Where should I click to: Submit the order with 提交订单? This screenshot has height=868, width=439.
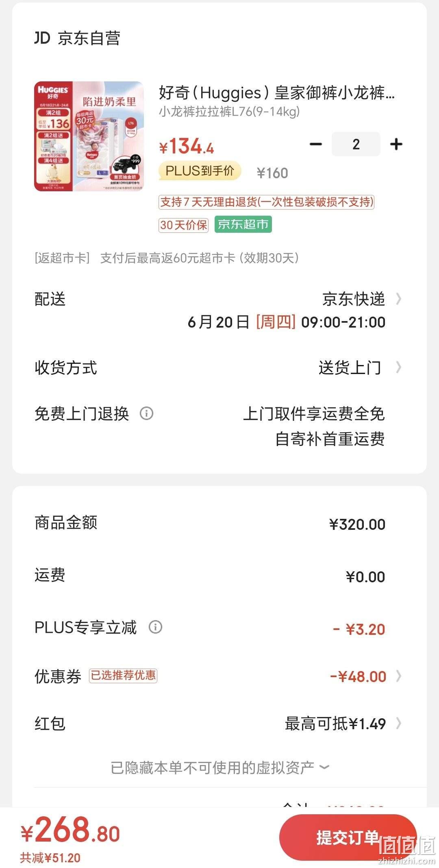(348, 838)
